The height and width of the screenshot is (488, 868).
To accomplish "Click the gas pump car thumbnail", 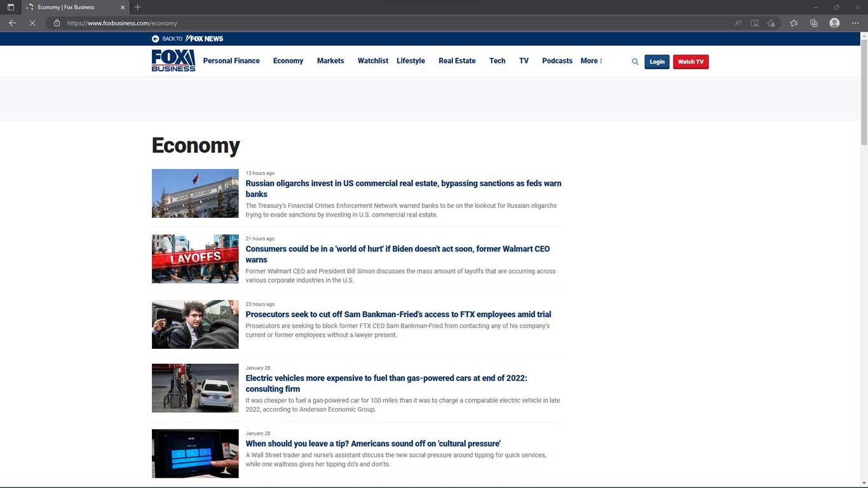I will pos(195,388).
